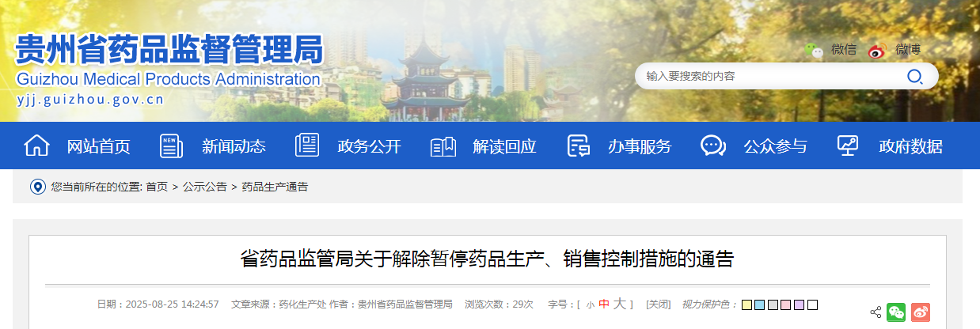
Task: Open the 办事服务 menu item
Action: point(640,146)
